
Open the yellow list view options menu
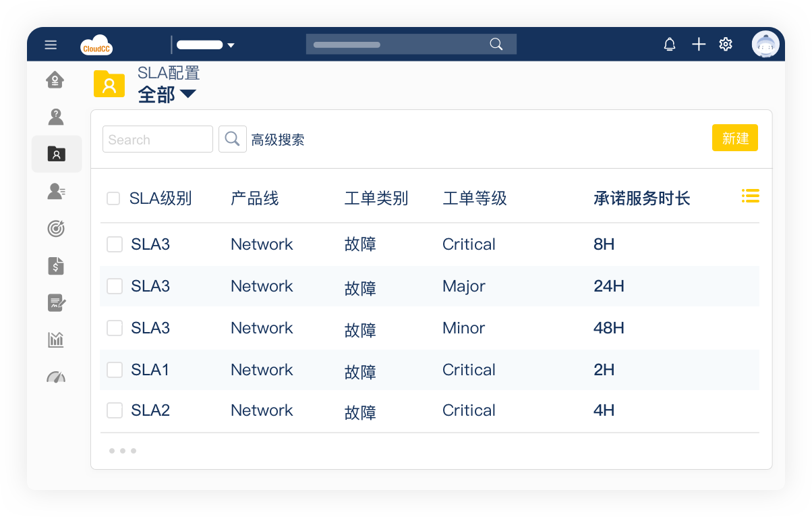pyautogui.click(x=750, y=196)
